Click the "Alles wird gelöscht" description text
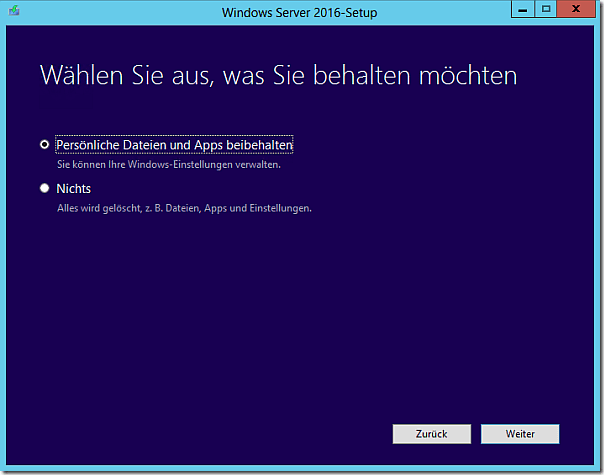Screen dimensions: 604x475 (x=183, y=208)
